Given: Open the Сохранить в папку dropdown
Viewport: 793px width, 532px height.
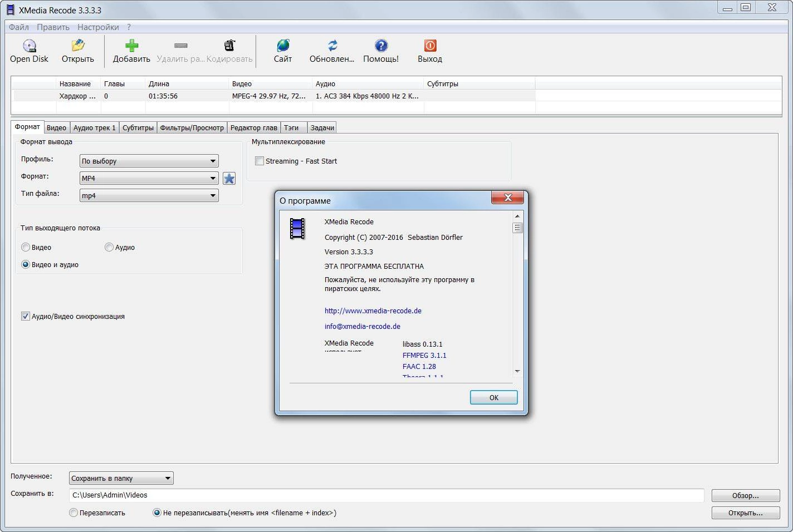Looking at the screenshot, I should 121,478.
